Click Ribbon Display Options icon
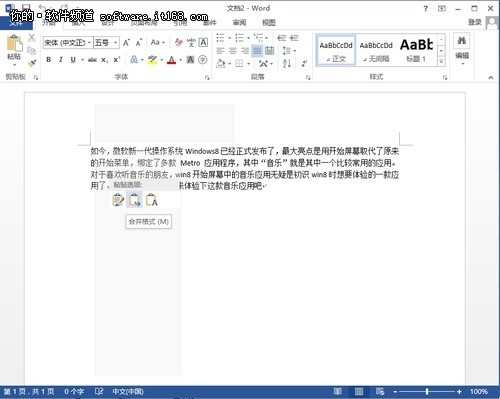Viewport: 500px width, 399px height. coord(442,9)
